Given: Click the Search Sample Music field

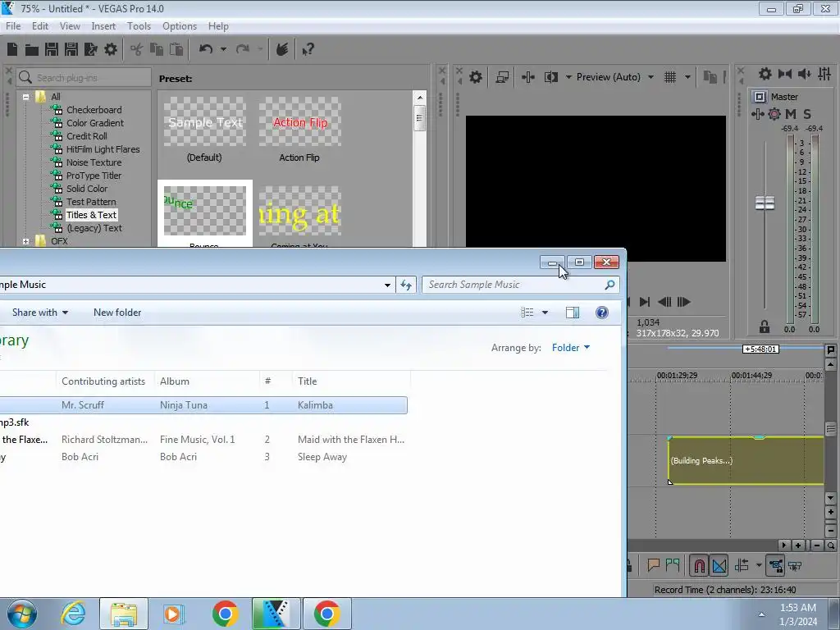Looking at the screenshot, I should [x=520, y=285].
